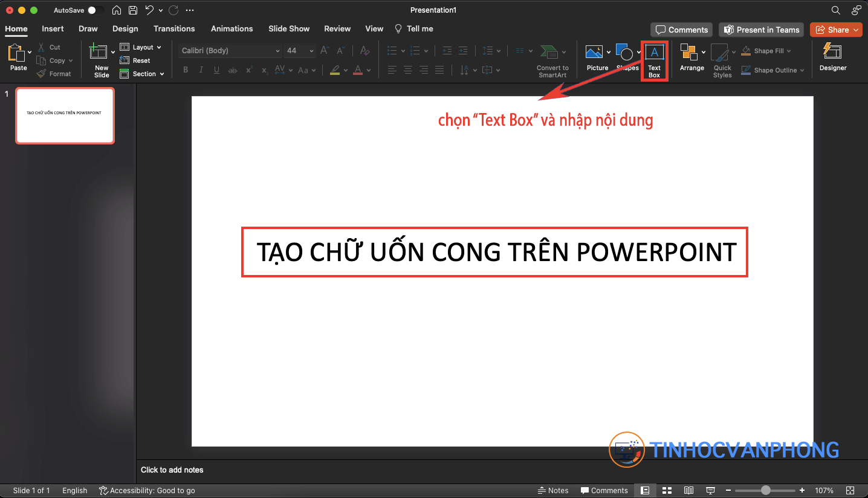Open the Paste options arrow
The width and height of the screenshot is (868, 498).
coord(30,52)
